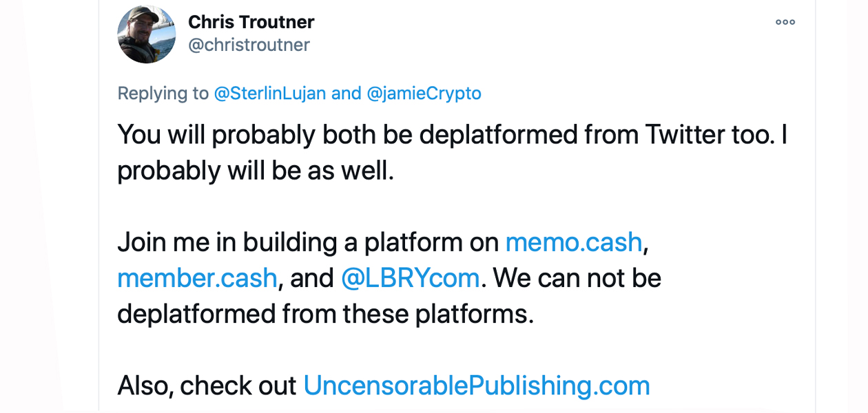The height and width of the screenshot is (413, 868).
Task: Open the @jamieCrypto profile mention
Action: (424, 93)
